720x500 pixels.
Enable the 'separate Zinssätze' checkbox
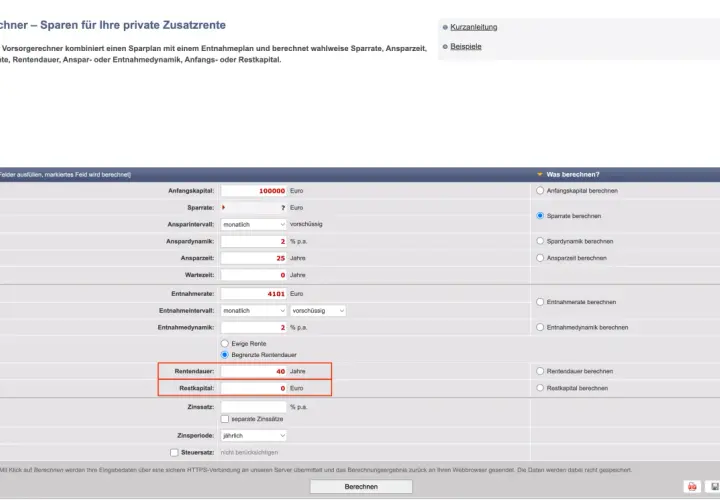click(225, 419)
